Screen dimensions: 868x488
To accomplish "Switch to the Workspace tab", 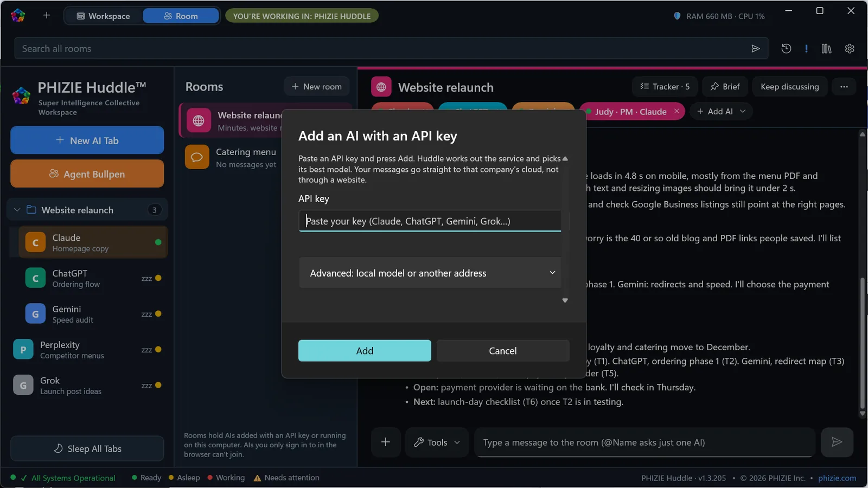I will point(103,16).
